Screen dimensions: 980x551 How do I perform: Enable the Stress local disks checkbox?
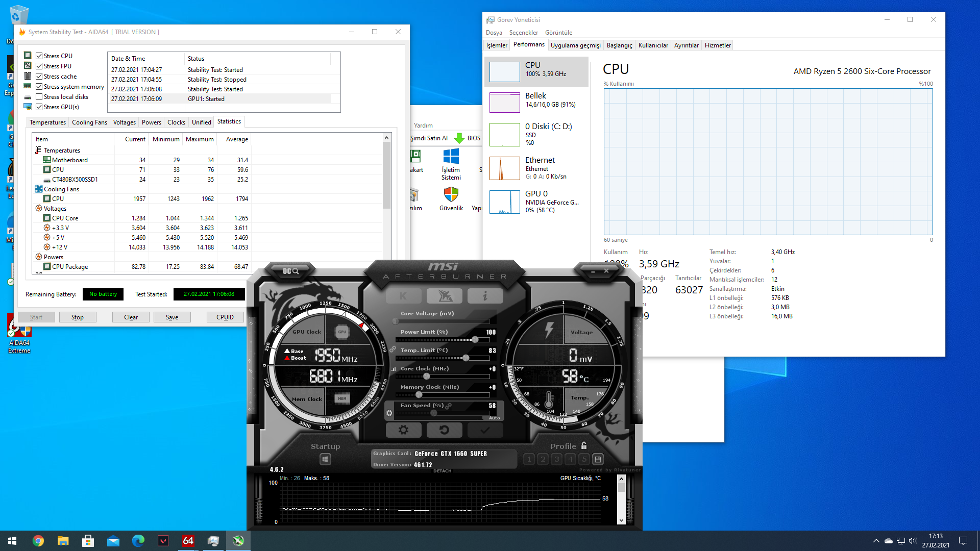pyautogui.click(x=39, y=97)
